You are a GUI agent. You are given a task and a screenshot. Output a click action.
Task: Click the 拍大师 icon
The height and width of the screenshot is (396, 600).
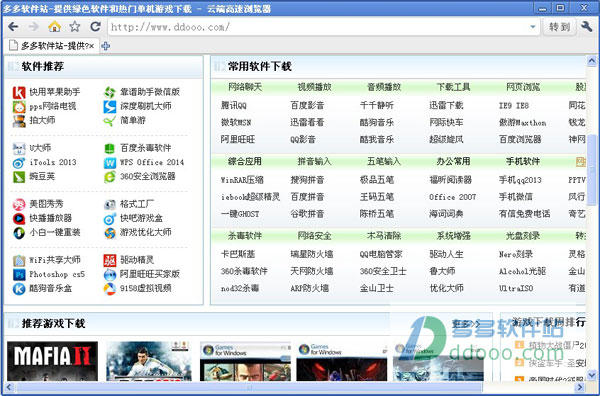coord(19,121)
